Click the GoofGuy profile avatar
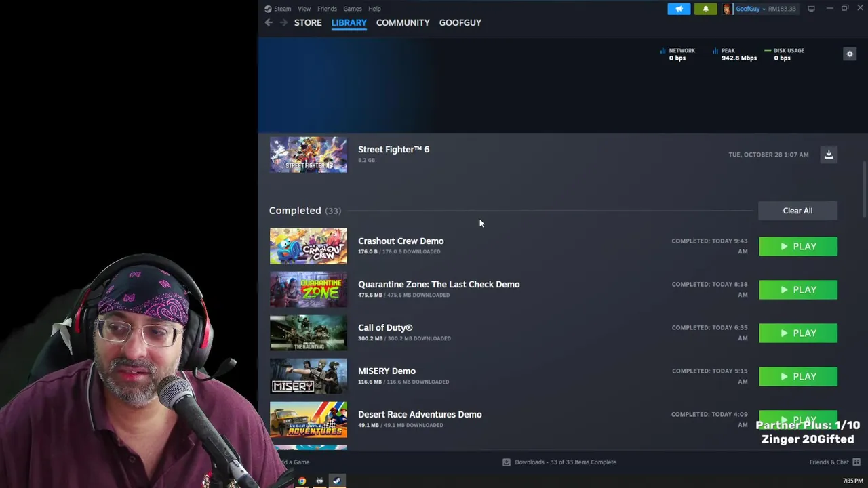The height and width of the screenshot is (488, 868). (727, 9)
